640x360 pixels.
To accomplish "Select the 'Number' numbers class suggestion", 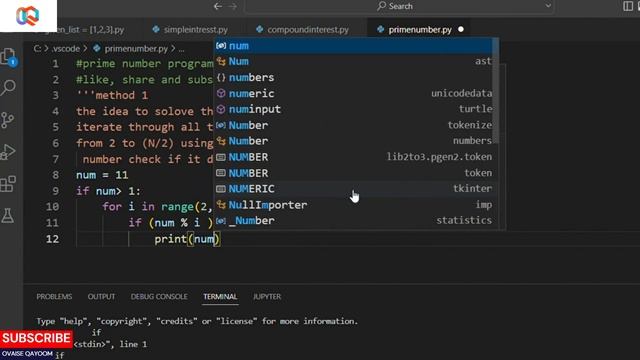I will tap(353, 141).
